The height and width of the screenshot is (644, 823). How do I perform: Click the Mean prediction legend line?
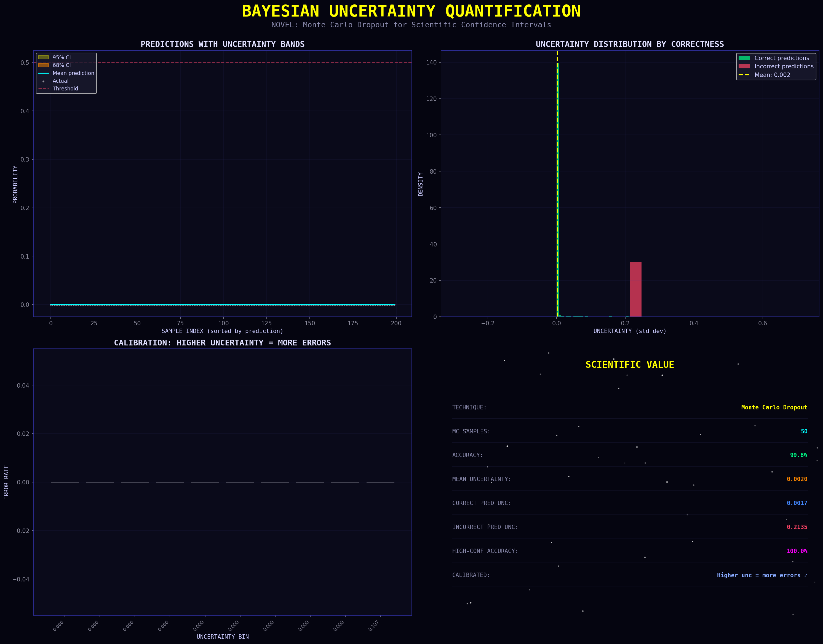pos(43,73)
